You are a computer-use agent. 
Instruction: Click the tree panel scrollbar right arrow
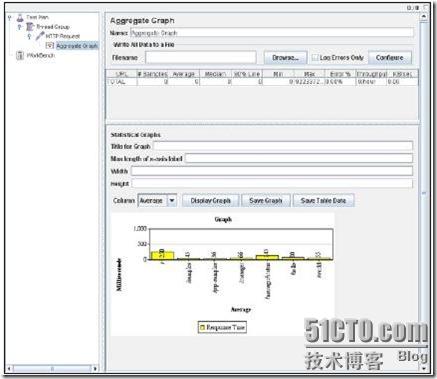(x=95, y=369)
